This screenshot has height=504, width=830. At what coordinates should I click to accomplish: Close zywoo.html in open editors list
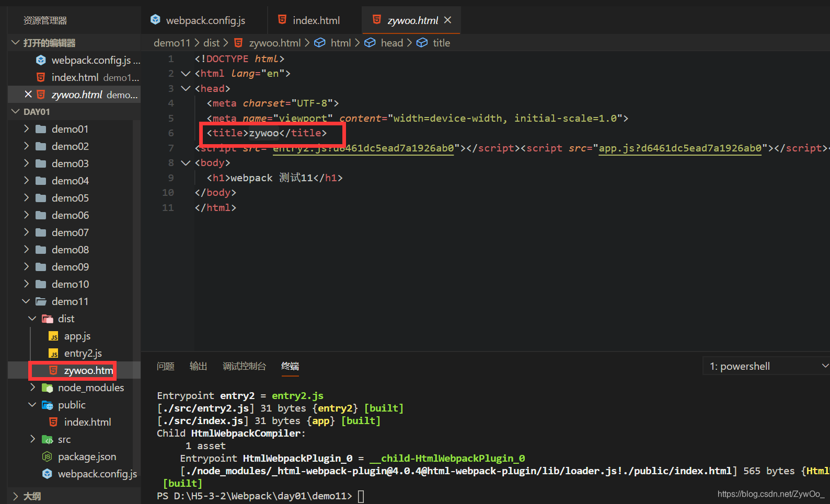28,94
